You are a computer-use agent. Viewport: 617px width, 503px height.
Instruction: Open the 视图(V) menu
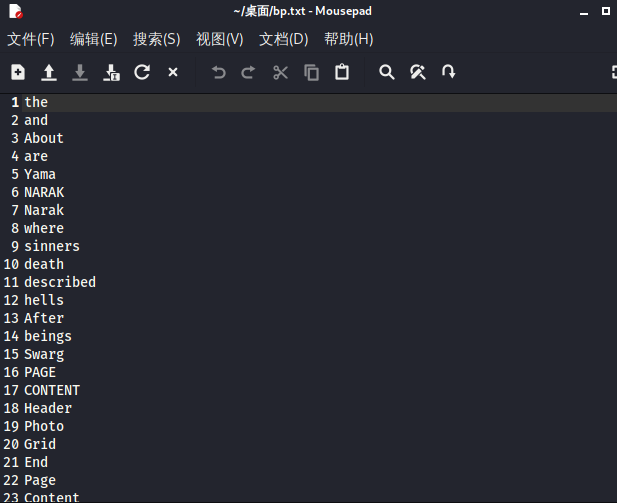click(220, 39)
